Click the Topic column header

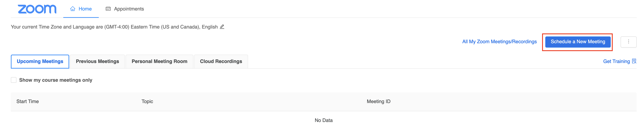(147, 101)
